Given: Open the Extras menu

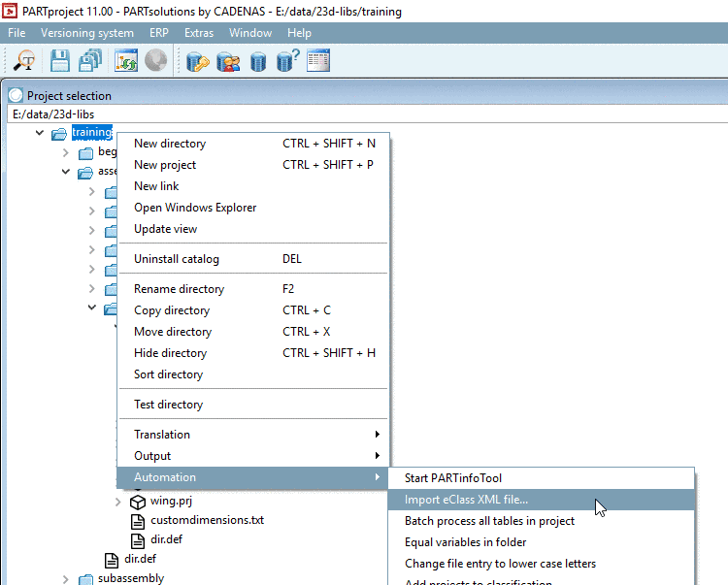Looking at the screenshot, I should point(199,33).
